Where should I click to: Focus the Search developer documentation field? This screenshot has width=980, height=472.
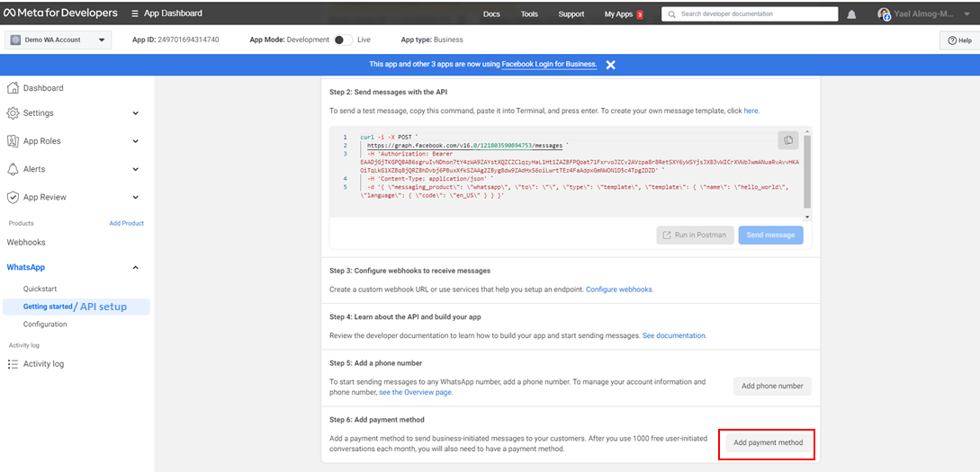coord(750,13)
